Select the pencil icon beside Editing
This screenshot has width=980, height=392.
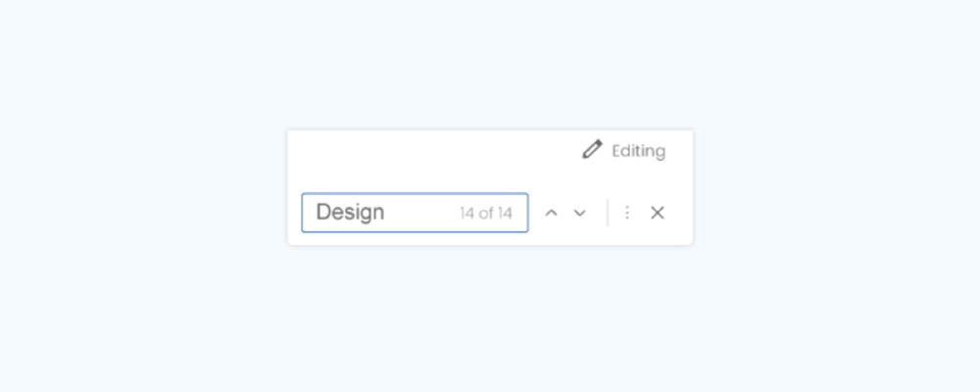click(591, 150)
